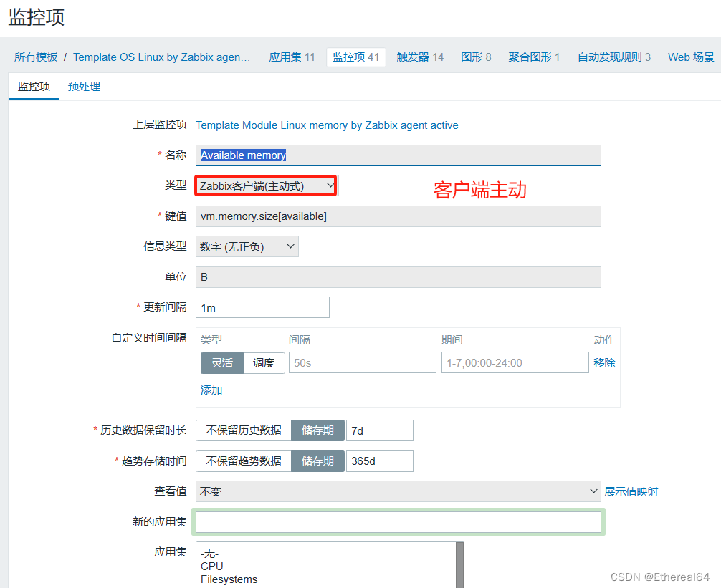Choose 储存期 for 历史数据保留时长

click(317, 430)
